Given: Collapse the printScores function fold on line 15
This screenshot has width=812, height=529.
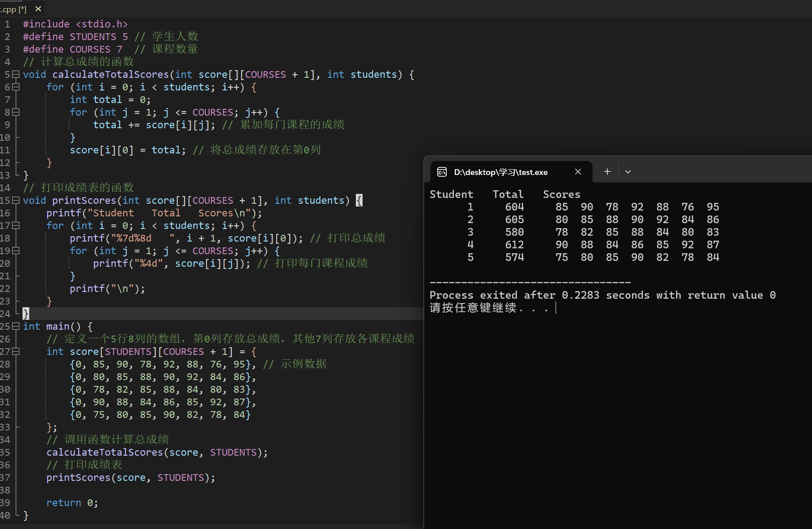Looking at the screenshot, I should pyautogui.click(x=16, y=200).
